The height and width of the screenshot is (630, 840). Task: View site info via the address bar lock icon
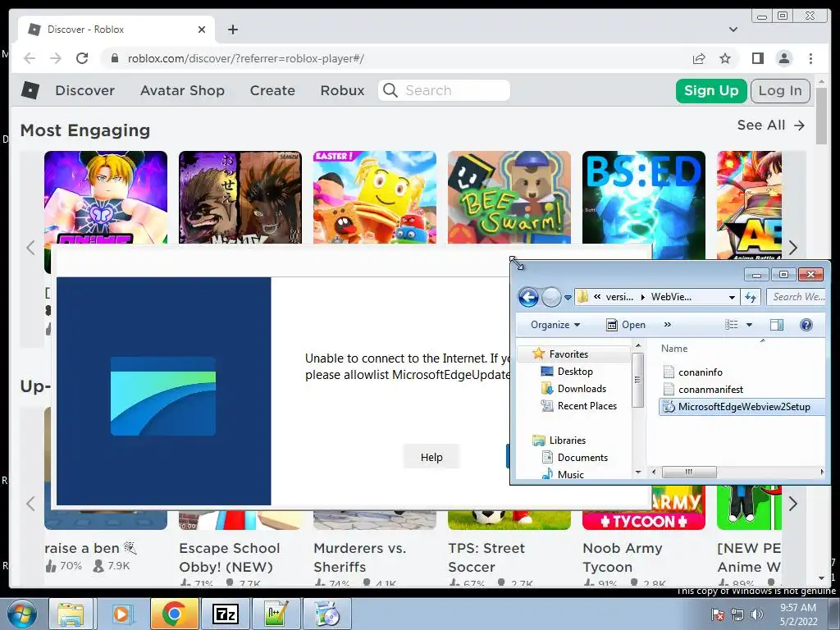click(x=114, y=58)
